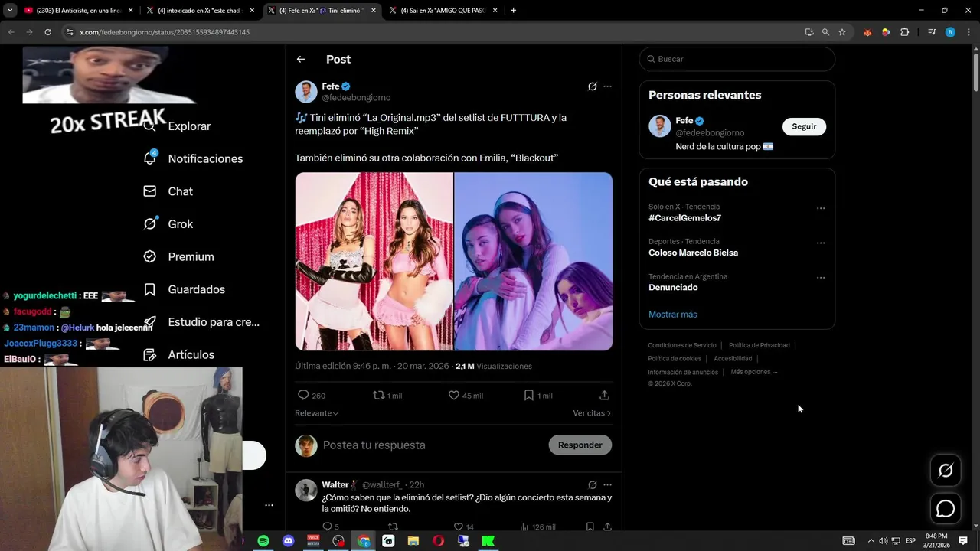Viewport: 980px width, 551px height.
Task: Share Fefe's post via share icon
Action: [604, 396]
